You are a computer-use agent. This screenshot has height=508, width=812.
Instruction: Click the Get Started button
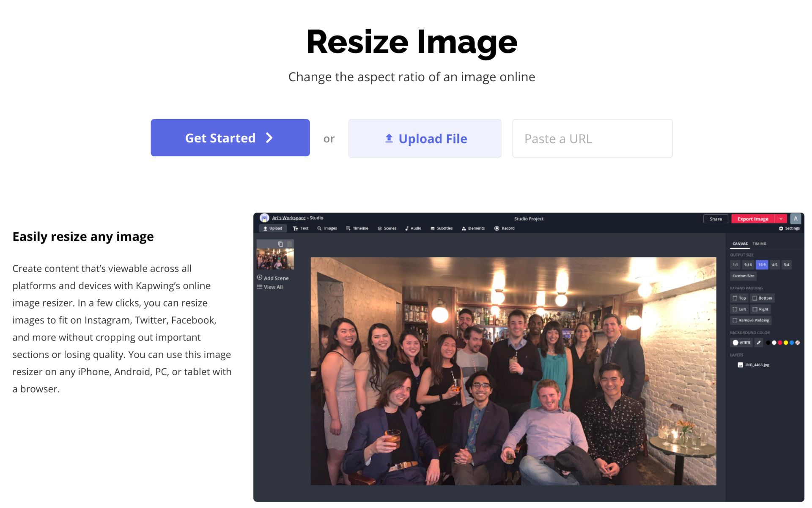[230, 138]
